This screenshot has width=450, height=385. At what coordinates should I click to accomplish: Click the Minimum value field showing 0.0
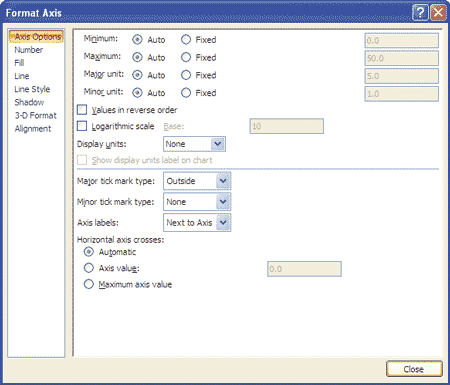[x=402, y=41]
